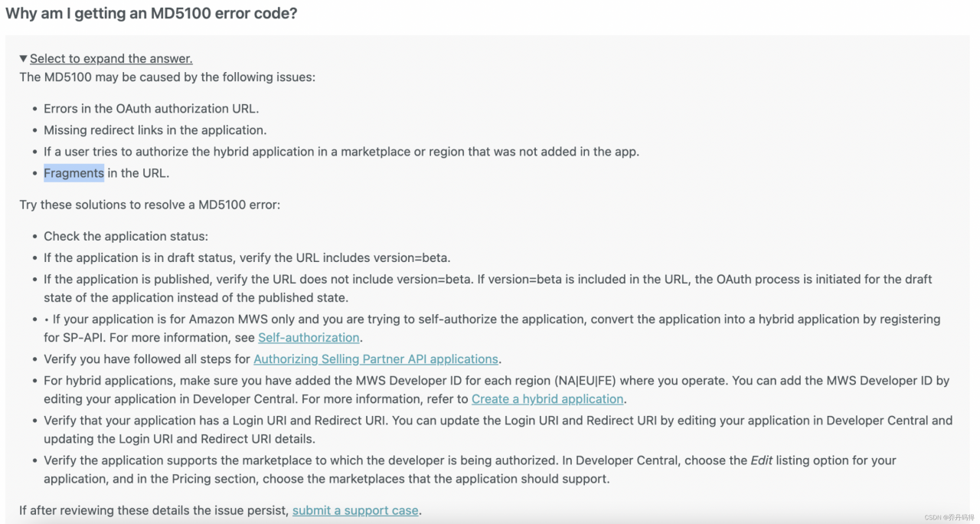The height and width of the screenshot is (524, 980).
Task: Click "The MD5100 may be caused by" sentence
Action: click(x=167, y=77)
